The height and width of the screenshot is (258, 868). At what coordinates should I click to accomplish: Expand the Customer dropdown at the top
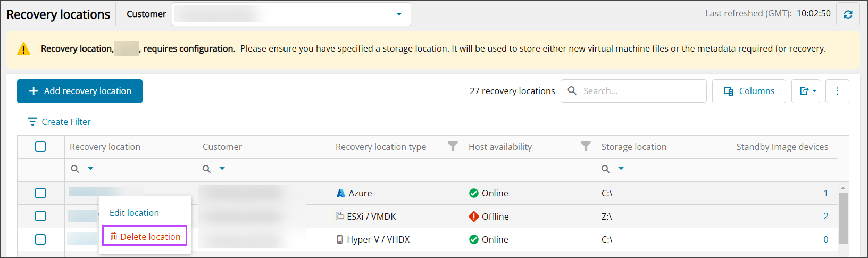pos(399,14)
